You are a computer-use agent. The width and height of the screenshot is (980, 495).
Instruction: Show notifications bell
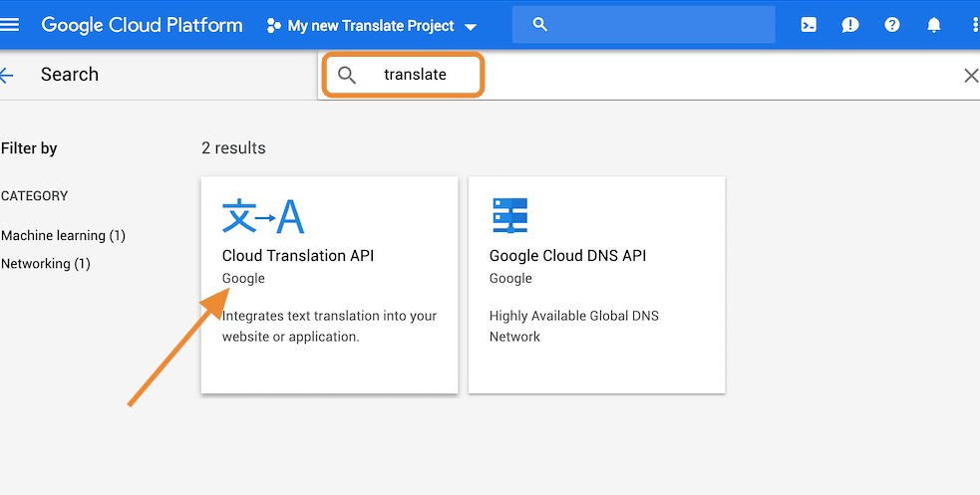coord(934,25)
